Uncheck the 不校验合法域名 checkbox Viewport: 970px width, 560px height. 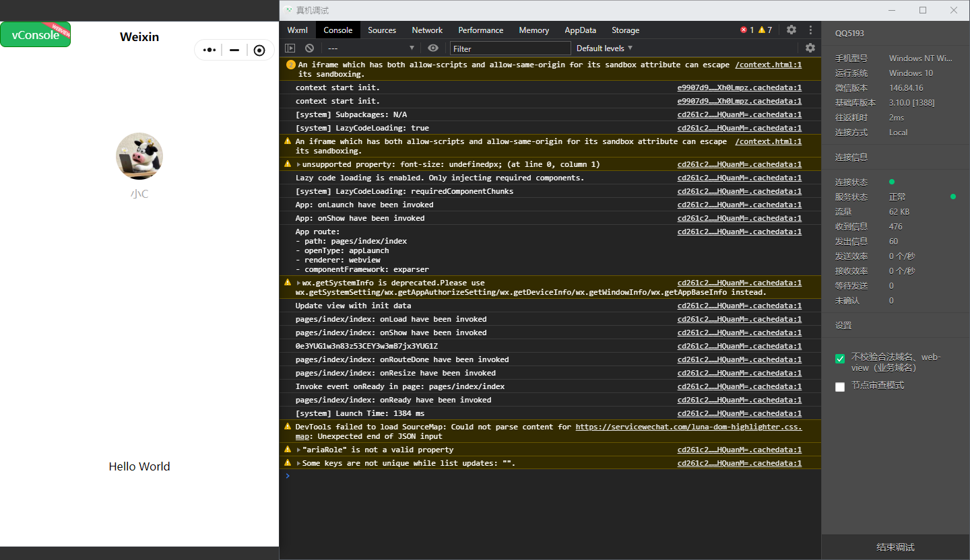point(840,359)
